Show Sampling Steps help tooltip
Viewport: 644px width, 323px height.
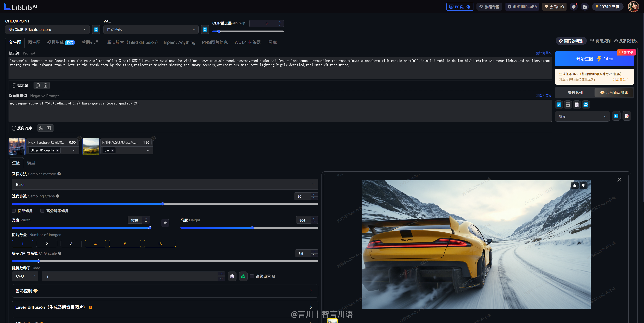click(x=58, y=196)
